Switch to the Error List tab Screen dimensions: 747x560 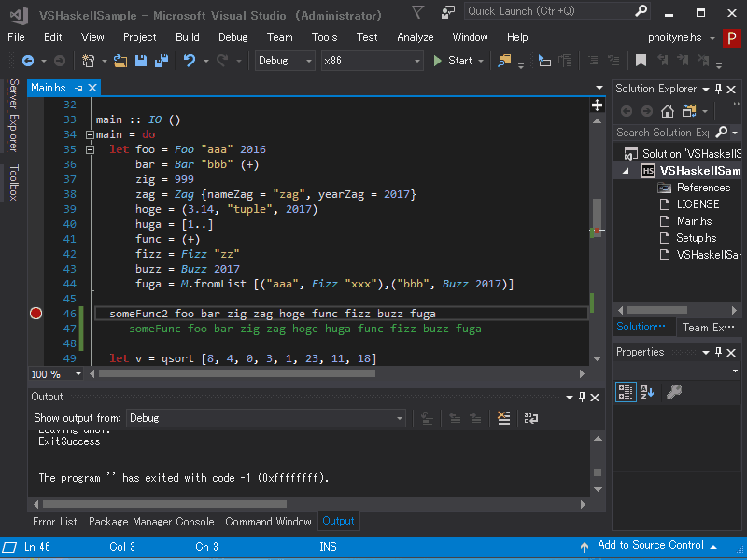(55, 522)
